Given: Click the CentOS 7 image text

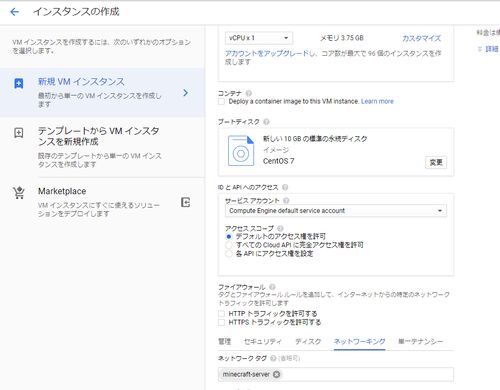Looking at the screenshot, I should pos(278,161).
